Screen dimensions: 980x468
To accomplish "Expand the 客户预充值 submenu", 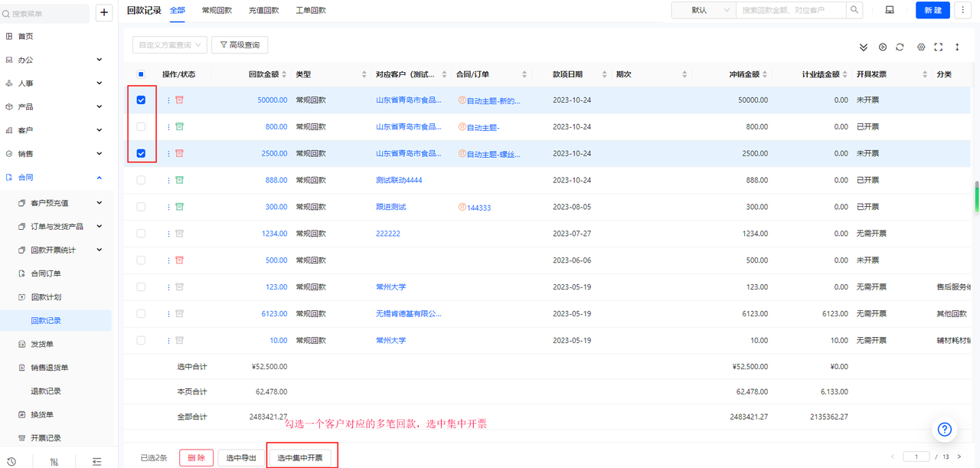I will point(99,203).
